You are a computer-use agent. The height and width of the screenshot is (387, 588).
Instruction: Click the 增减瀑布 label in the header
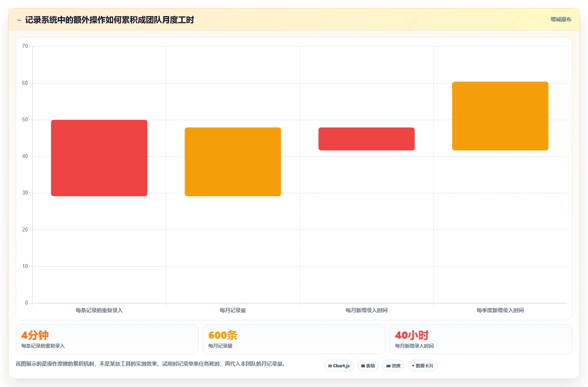(x=561, y=19)
